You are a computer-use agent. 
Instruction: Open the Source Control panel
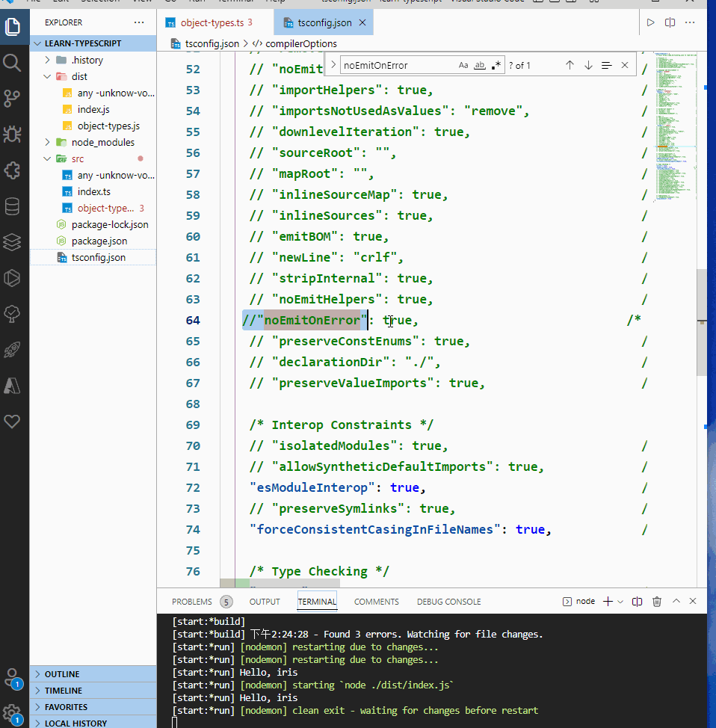(12, 99)
